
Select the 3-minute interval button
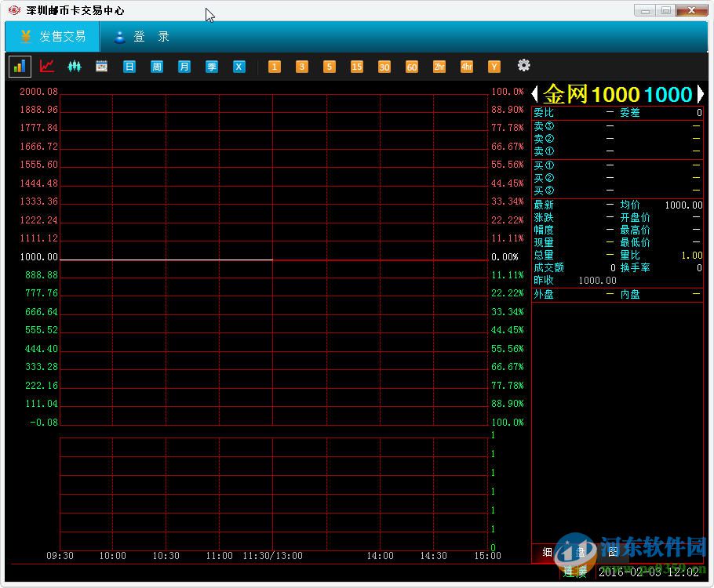[x=301, y=67]
